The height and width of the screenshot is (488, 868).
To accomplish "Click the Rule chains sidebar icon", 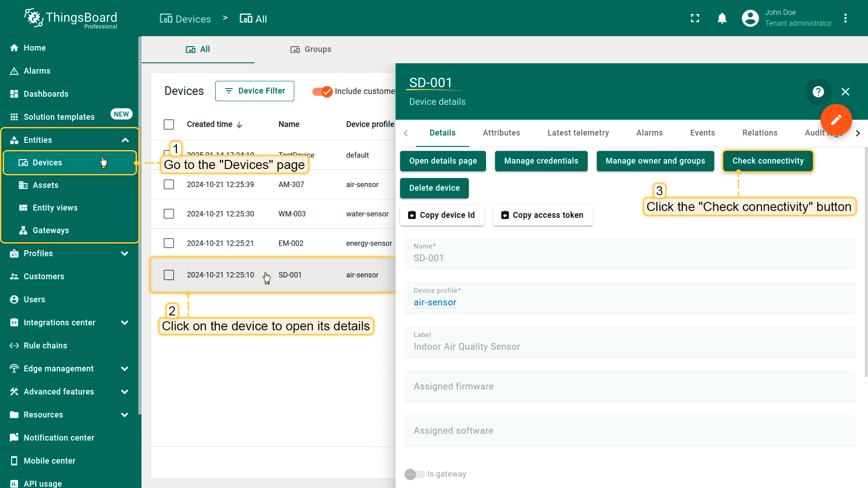I will (14, 346).
